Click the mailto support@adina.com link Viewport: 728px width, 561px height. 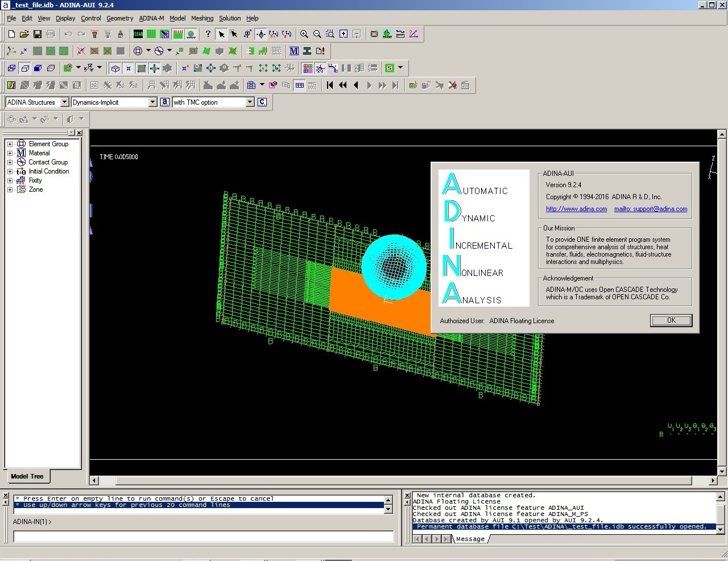tap(651, 209)
